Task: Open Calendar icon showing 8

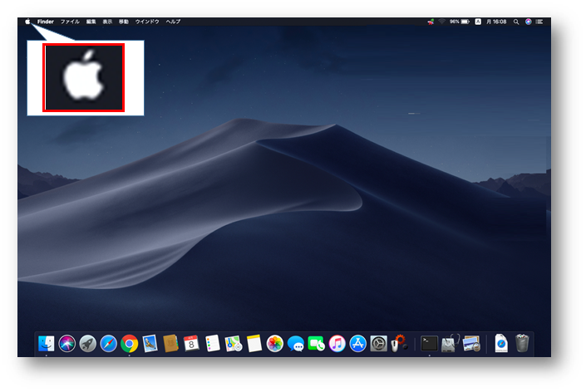Action: (191, 344)
